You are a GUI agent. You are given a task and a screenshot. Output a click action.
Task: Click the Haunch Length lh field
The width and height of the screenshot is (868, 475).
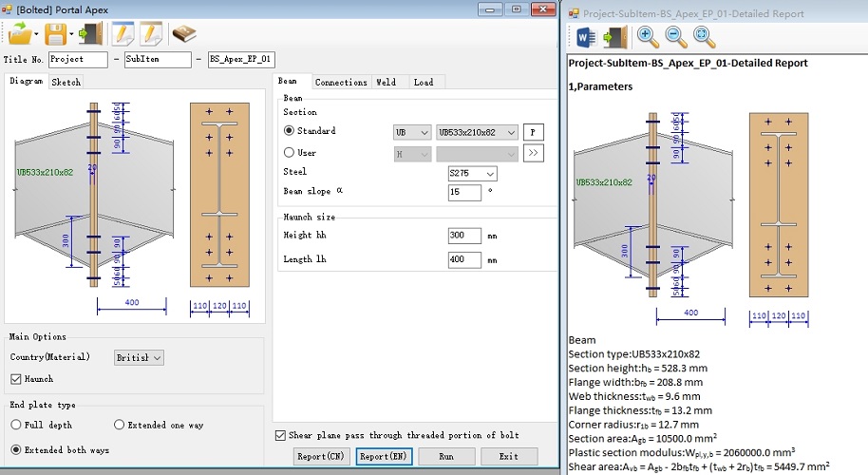[464, 259]
